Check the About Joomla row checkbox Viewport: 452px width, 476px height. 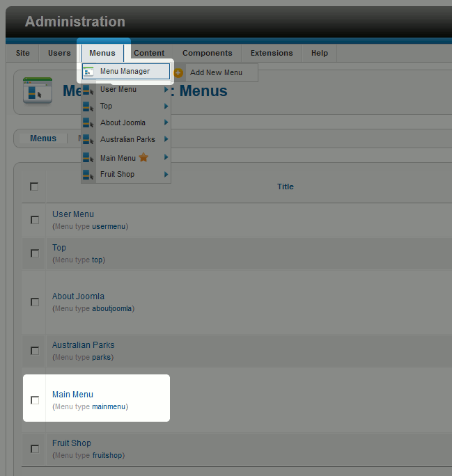(35, 302)
